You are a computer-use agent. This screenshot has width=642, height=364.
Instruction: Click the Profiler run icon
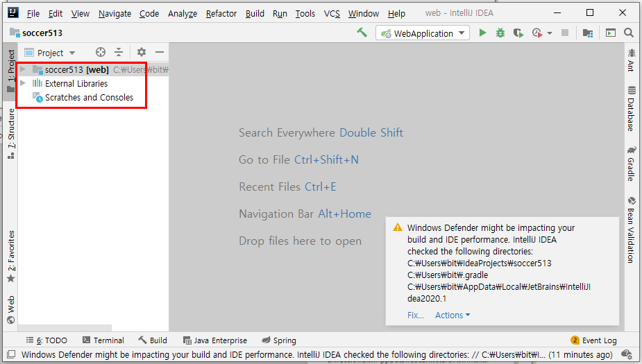(x=537, y=33)
